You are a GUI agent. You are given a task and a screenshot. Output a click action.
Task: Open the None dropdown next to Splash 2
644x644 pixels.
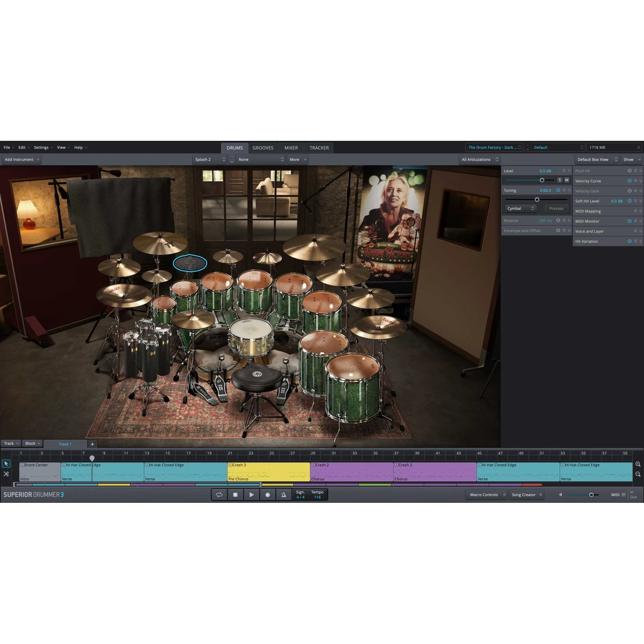[x=261, y=159]
